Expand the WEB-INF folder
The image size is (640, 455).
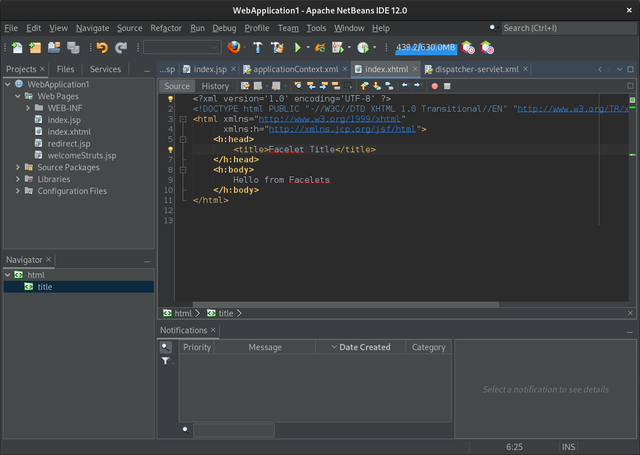27,108
